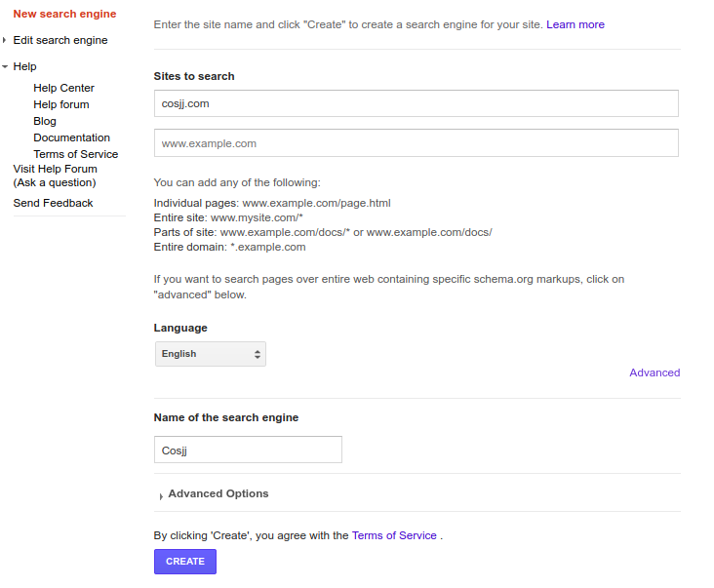This screenshot has width=714, height=588.
Task: Click the Language label
Action: coord(180,329)
